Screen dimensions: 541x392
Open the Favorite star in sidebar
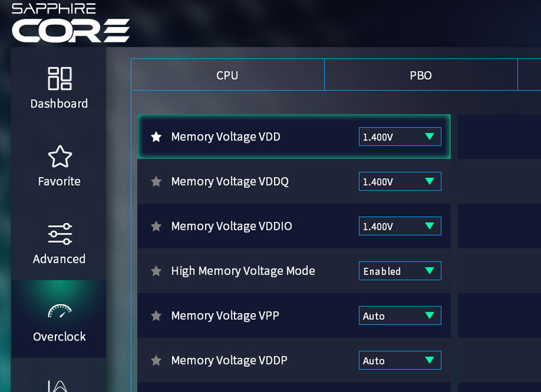point(60,157)
